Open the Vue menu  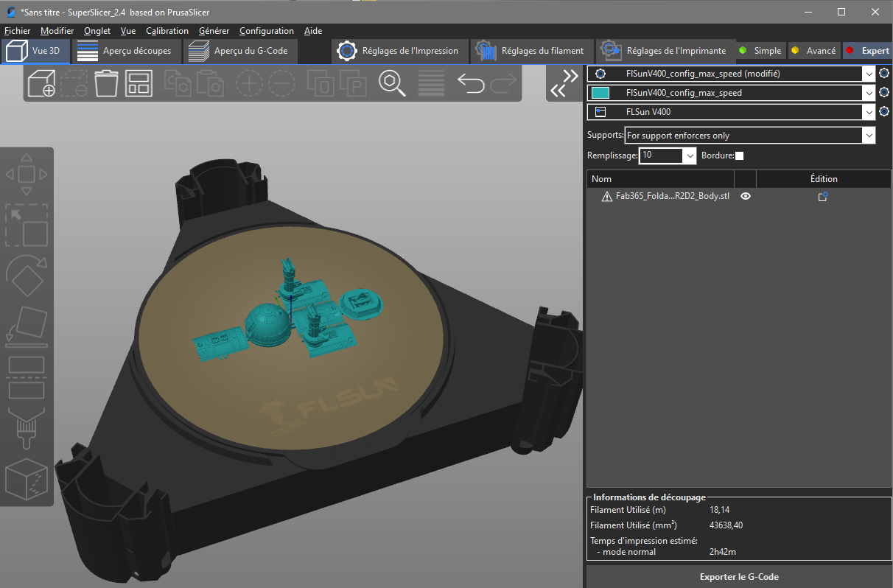[128, 31]
